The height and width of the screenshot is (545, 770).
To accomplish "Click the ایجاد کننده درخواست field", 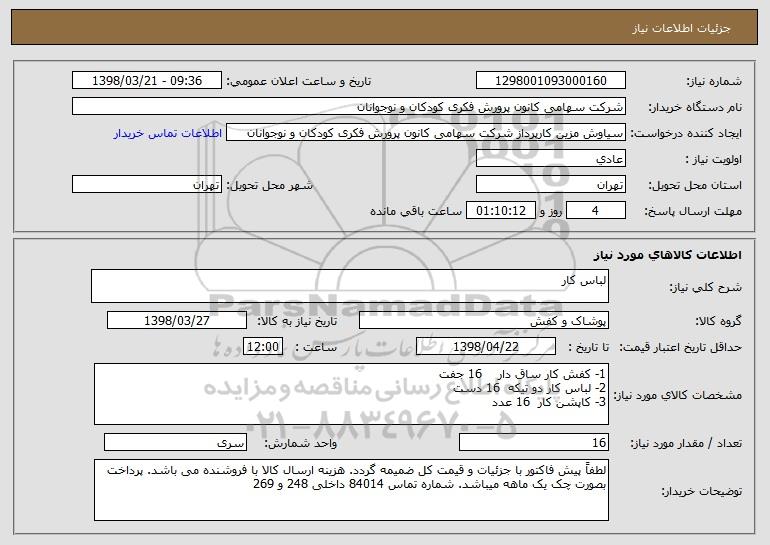I will click(426, 132).
